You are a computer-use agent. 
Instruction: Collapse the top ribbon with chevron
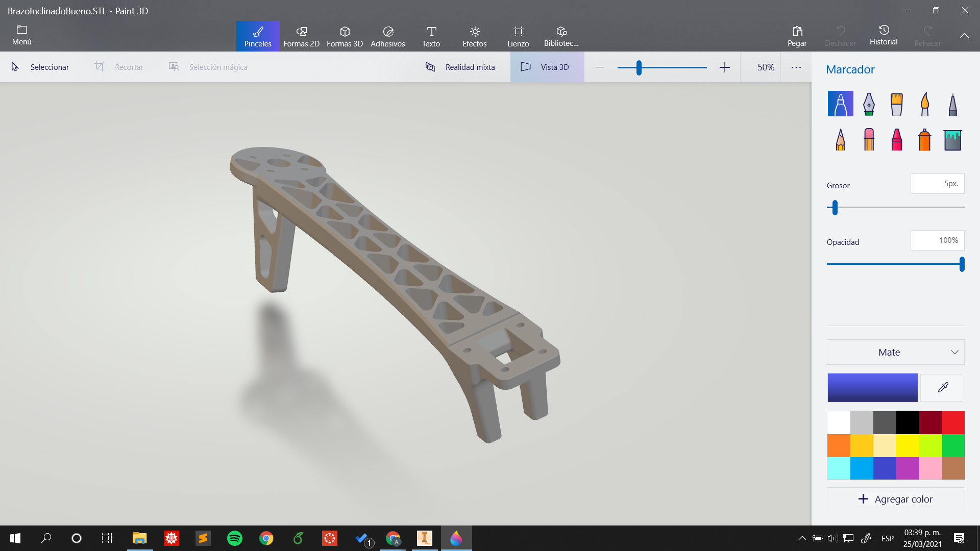pyautogui.click(x=964, y=36)
